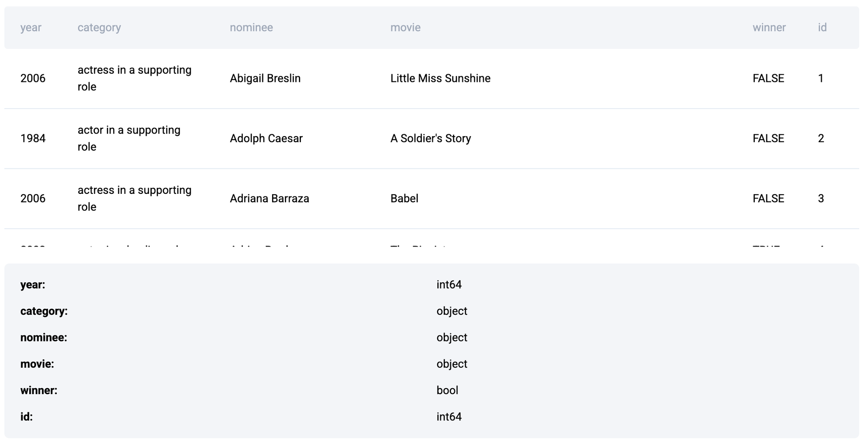Click the Little Miss Sunshine movie cell
This screenshot has height=445, width=868.
(x=440, y=78)
